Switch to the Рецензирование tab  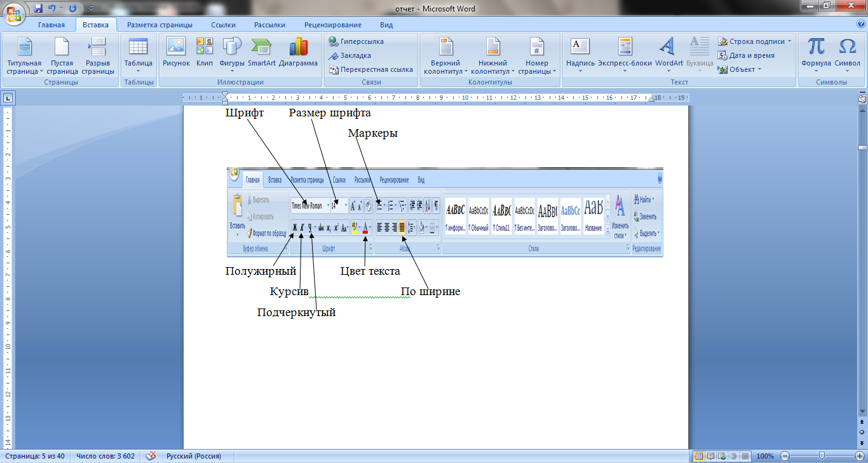tap(333, 25)
